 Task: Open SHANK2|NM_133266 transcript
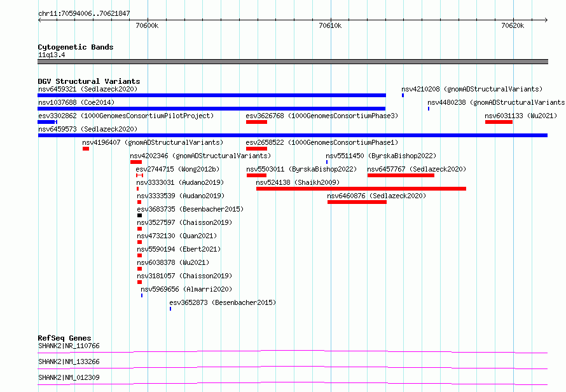[69, 362]
